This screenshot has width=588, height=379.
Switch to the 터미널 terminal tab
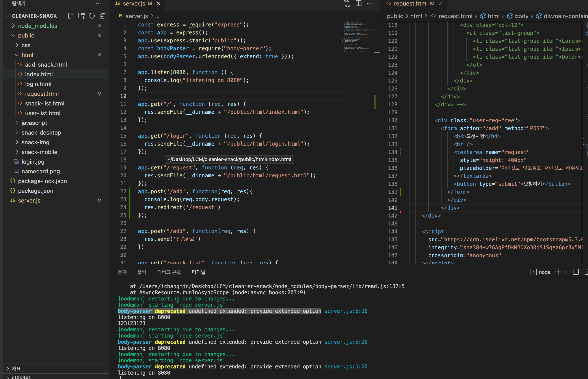pos(199,272)
